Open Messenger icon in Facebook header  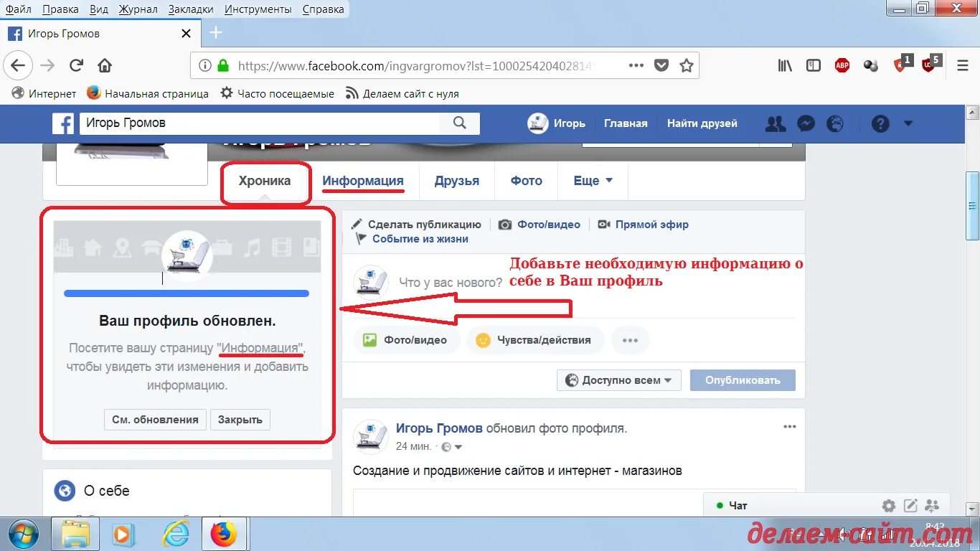point(806,123)
